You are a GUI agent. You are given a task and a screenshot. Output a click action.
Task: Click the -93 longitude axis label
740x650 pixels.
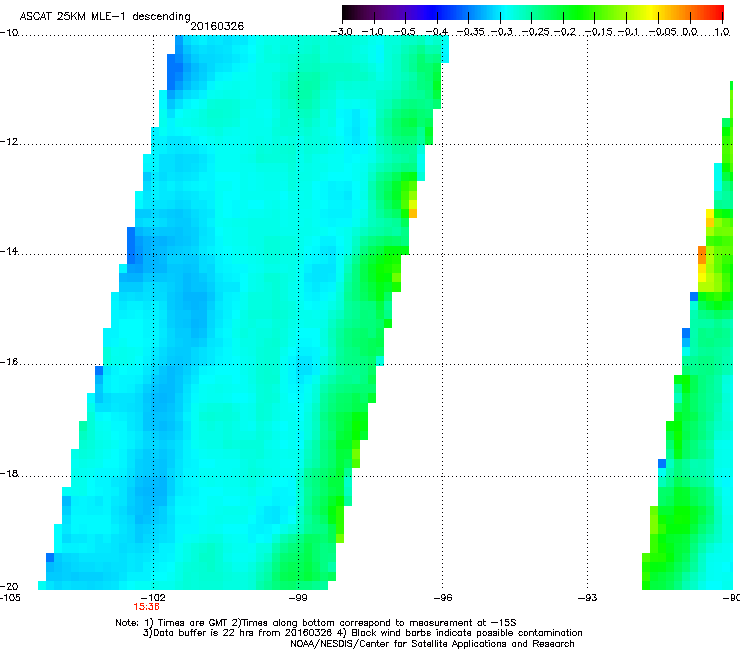point(588,598)
